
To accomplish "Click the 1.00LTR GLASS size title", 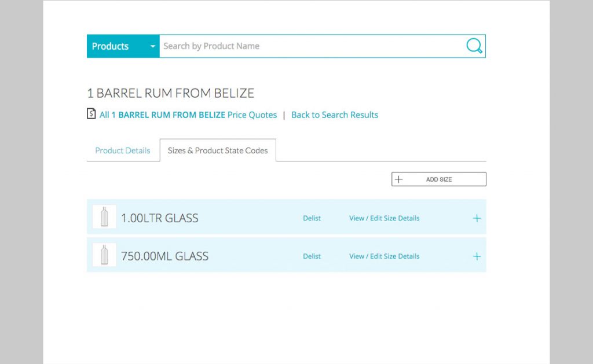I will [x=160, y=218].
